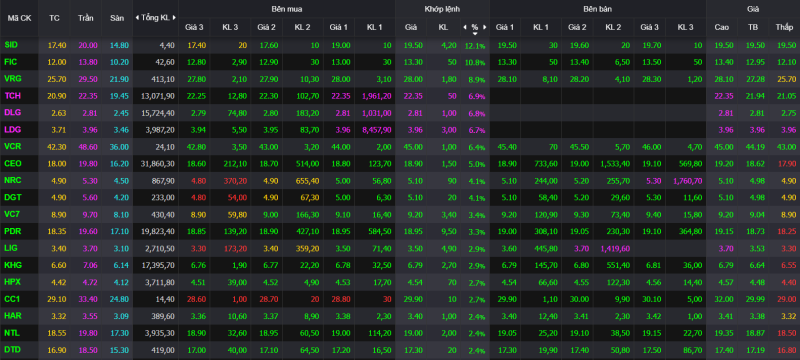Click the left arrow beside the % header
800x360 pixels.
click(x=464, y=27)
